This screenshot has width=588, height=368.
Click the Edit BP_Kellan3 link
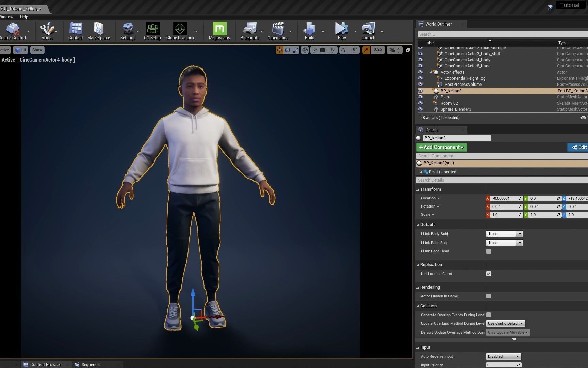point(572,91)
